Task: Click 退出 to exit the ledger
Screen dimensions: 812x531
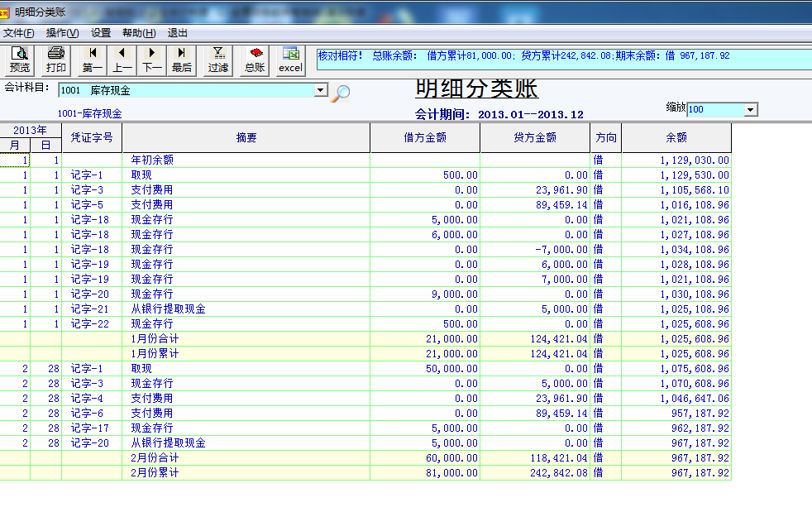Action: [x=178, y=33]
